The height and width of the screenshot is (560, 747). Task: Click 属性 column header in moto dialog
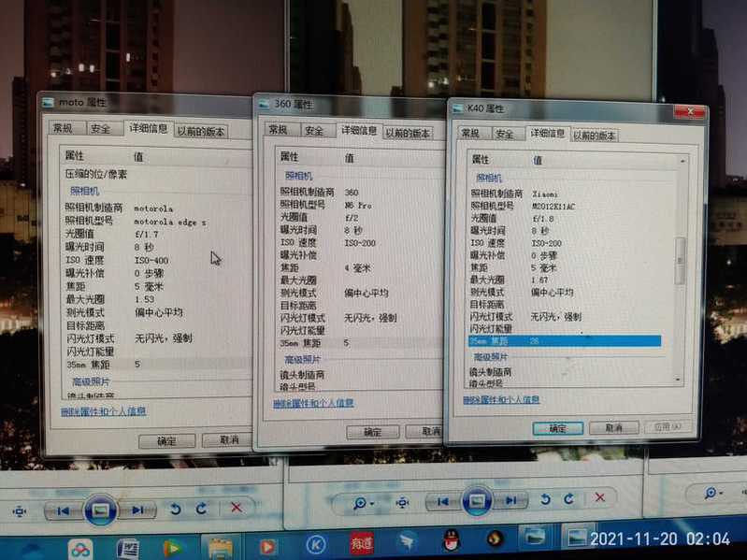tap(74, 156)
